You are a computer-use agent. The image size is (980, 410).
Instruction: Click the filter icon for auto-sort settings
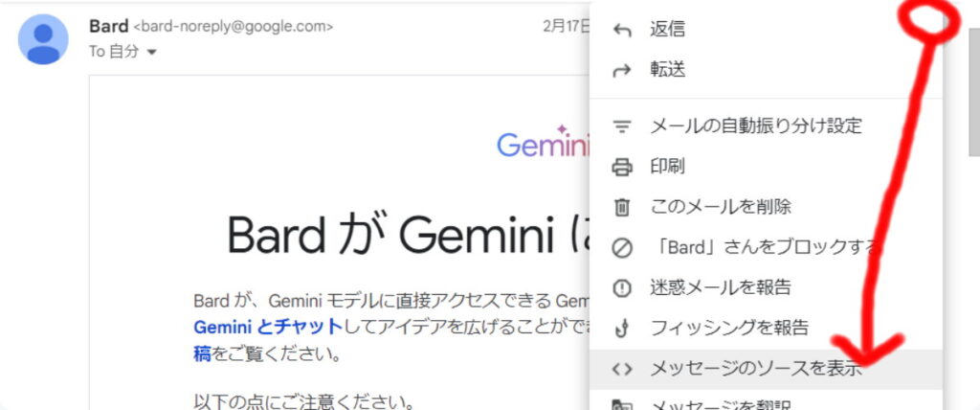click(622, 125)
